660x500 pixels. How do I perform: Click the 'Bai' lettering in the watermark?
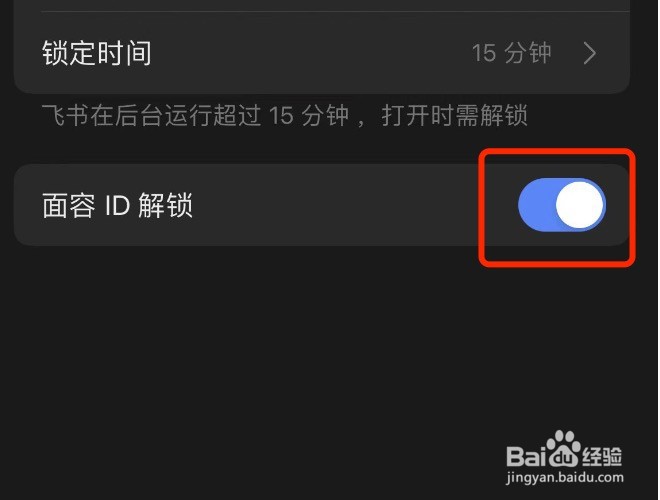pos(526,456)
